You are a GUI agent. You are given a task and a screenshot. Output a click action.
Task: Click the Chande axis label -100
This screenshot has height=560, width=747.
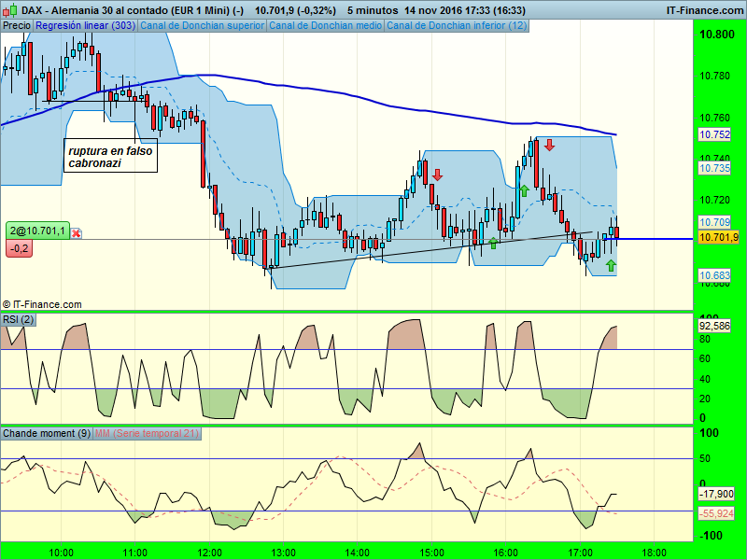click(709, 536)
